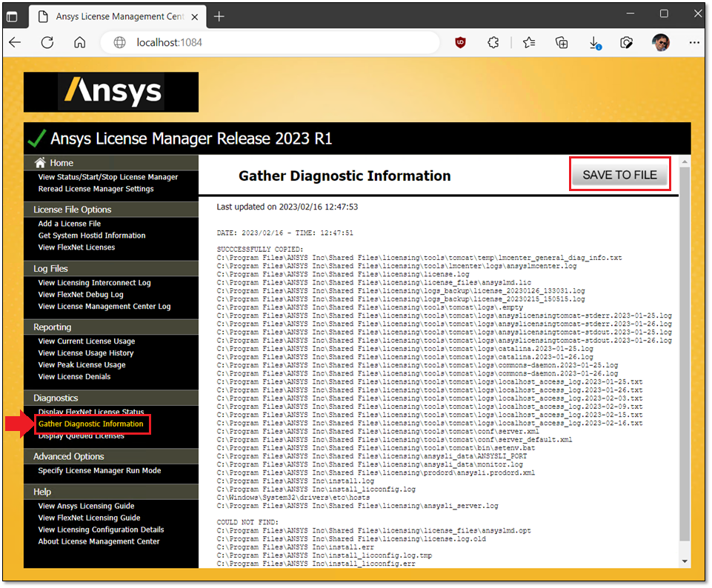This screenshot has height=588, width=712.
Task: Open View Ansys Licensing Guide
Action: 86,506
